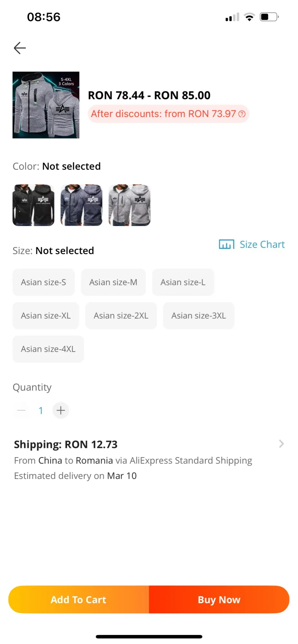Viewport: 298px width, 644px height.
Task: Expand shipping details chevron
Action: point(281,444)
